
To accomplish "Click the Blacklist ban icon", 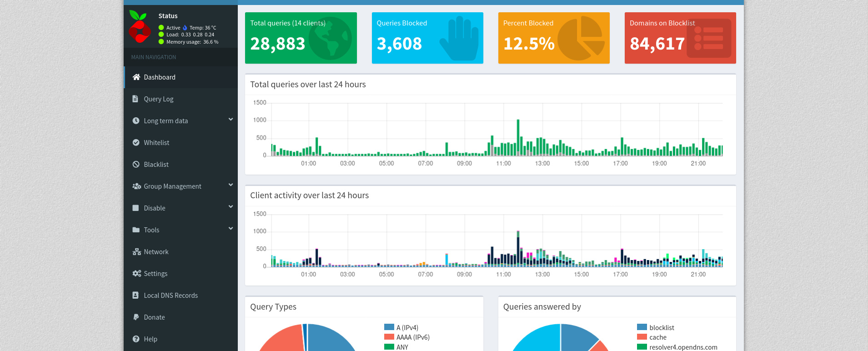I will click(136, 164).
